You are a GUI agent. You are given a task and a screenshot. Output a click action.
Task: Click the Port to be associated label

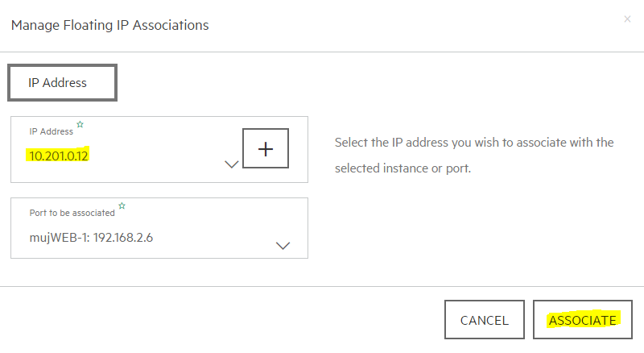[72, 213]
